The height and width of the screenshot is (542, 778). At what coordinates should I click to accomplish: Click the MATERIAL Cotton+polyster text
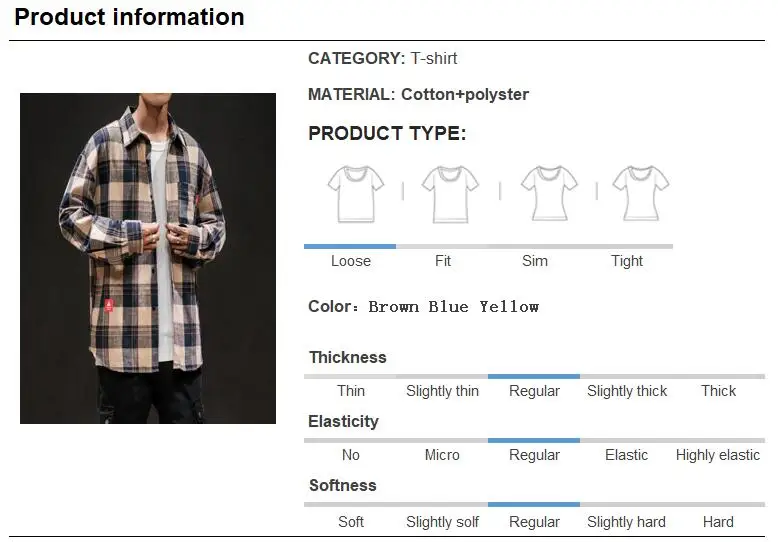[x=418, y=94]
